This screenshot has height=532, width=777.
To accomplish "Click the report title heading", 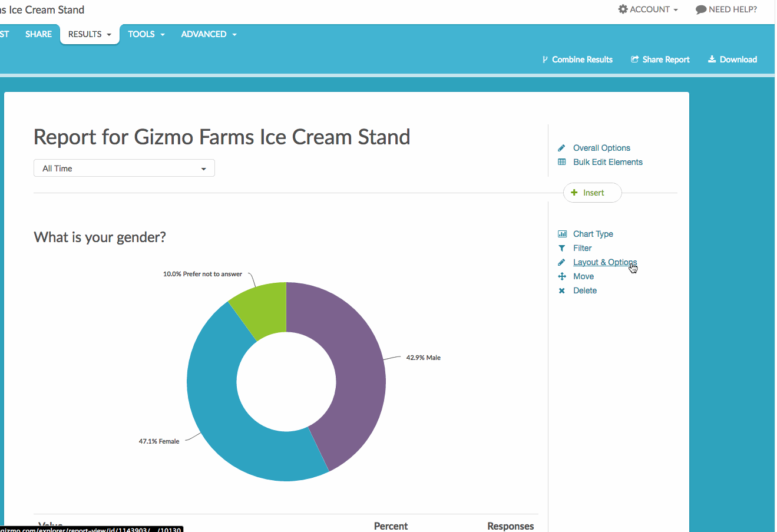I will 222,137.
